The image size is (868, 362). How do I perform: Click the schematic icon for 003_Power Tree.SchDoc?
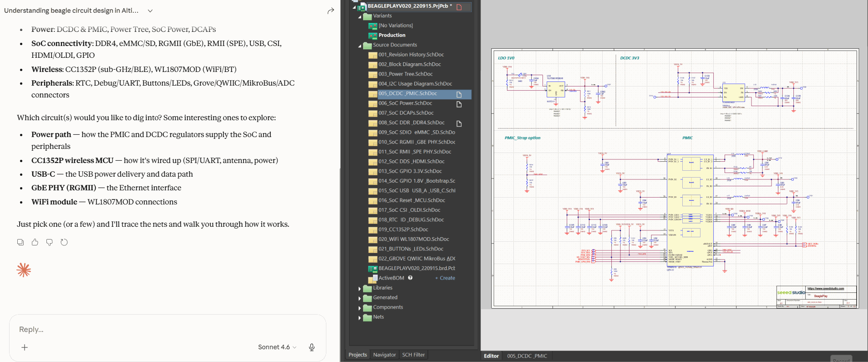373,74
